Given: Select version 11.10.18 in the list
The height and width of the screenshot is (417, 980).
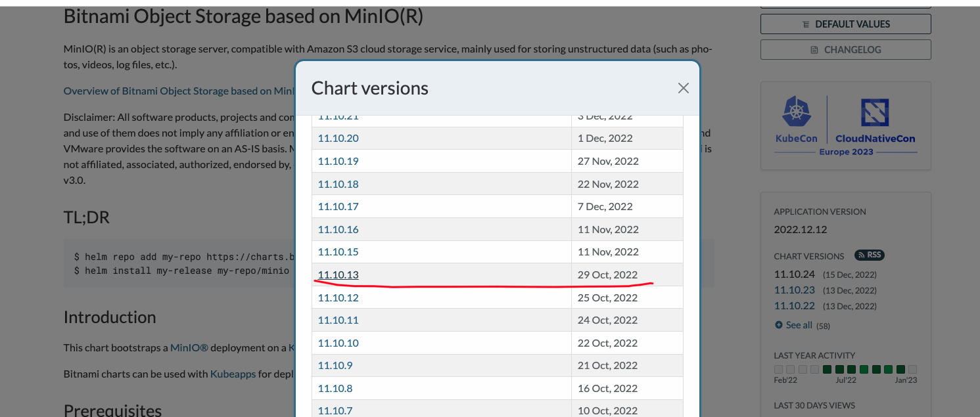Looking at the screenshot, I should (338, 185).
